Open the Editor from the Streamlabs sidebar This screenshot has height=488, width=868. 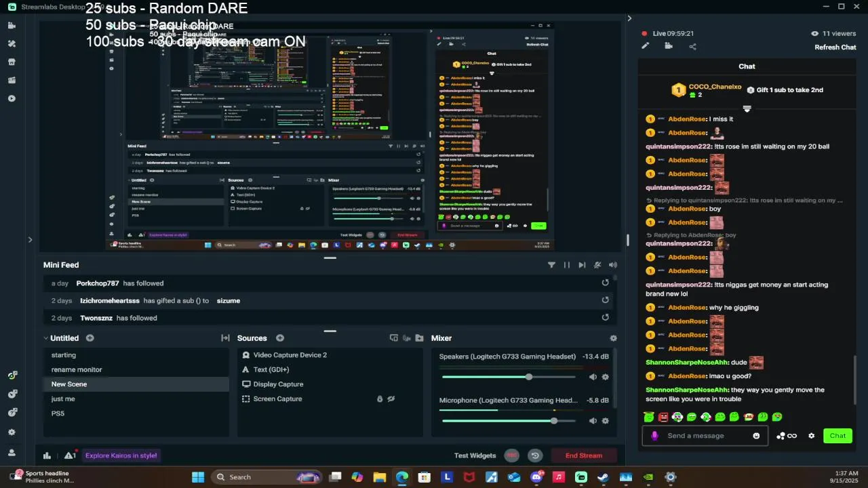pyautogui.click(x=12, y=25)
